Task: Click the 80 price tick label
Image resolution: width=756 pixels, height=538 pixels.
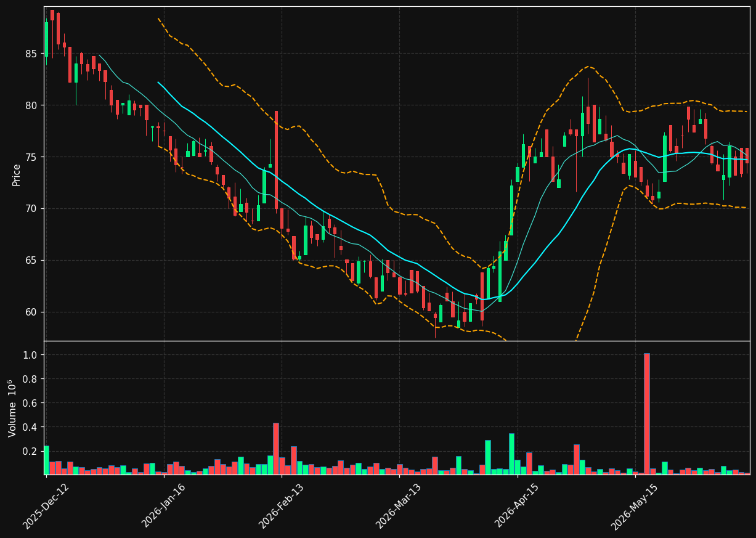Action: (32, 105)
